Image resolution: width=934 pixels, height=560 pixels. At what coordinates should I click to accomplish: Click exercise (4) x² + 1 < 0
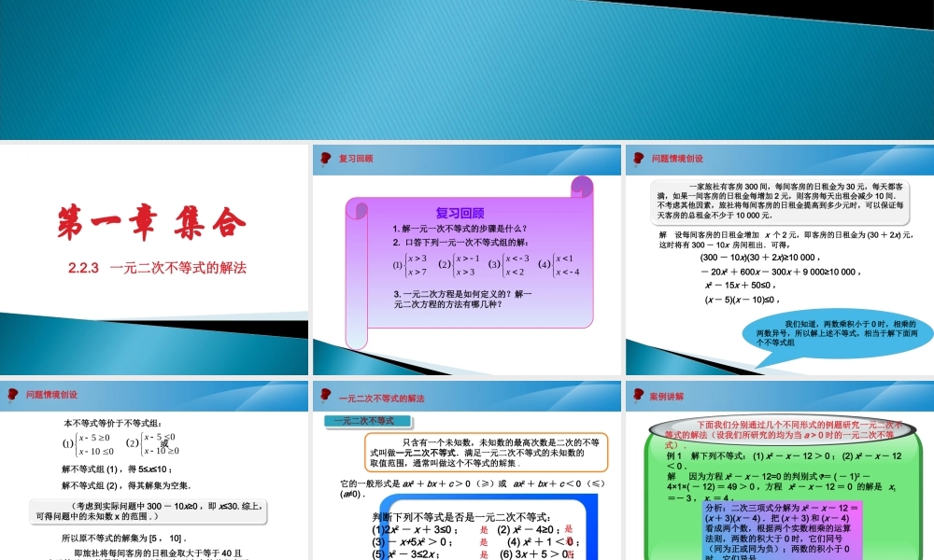pos(543,542)
